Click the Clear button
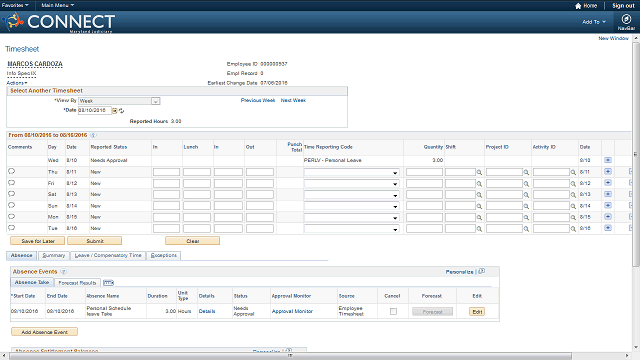 pos(193,241)
